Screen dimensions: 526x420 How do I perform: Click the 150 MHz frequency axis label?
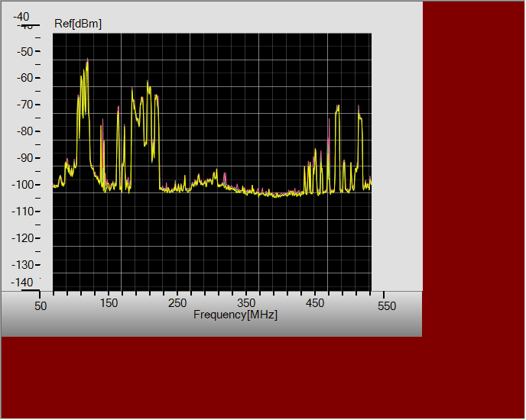point(109,303)
